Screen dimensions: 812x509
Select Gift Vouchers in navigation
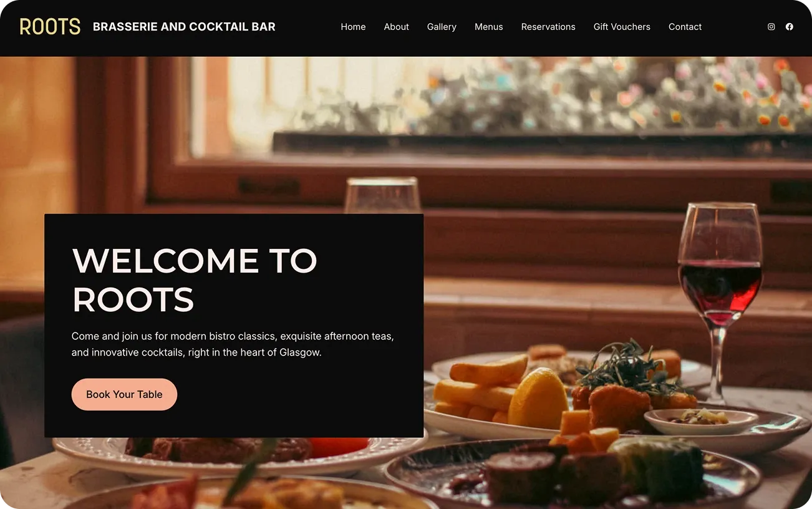coord(622,27)
